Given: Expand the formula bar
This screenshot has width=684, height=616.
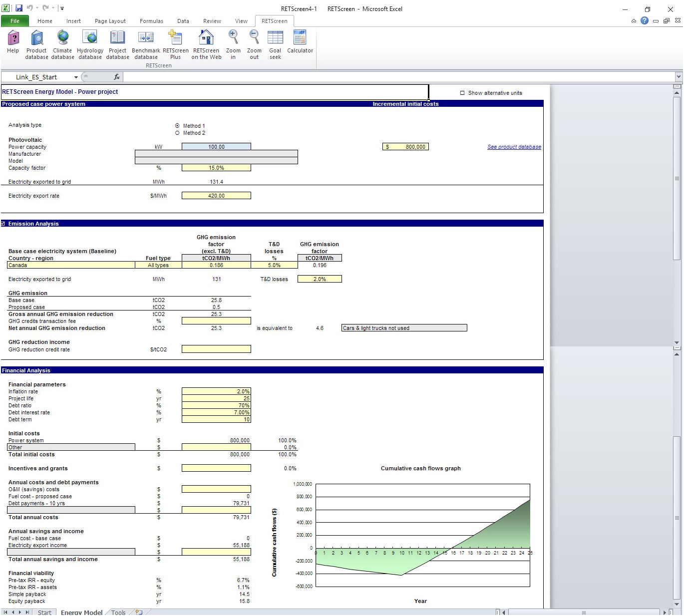Looking at the screenshot, I should tap(678, 77).
